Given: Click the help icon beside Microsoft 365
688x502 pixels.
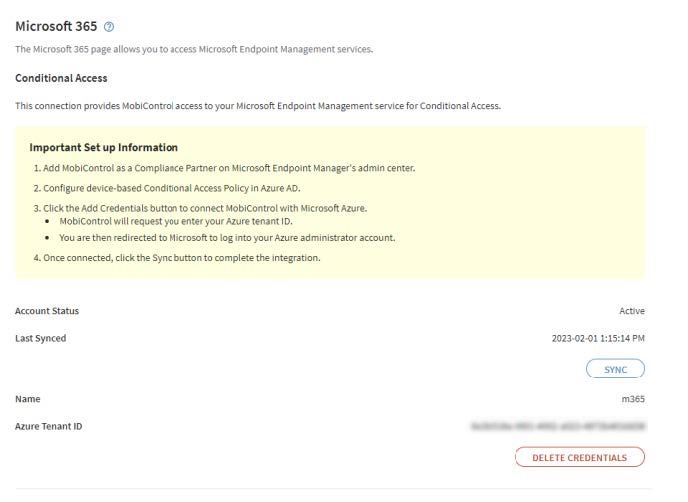Looking at the screenshot, I should [111, 25].
